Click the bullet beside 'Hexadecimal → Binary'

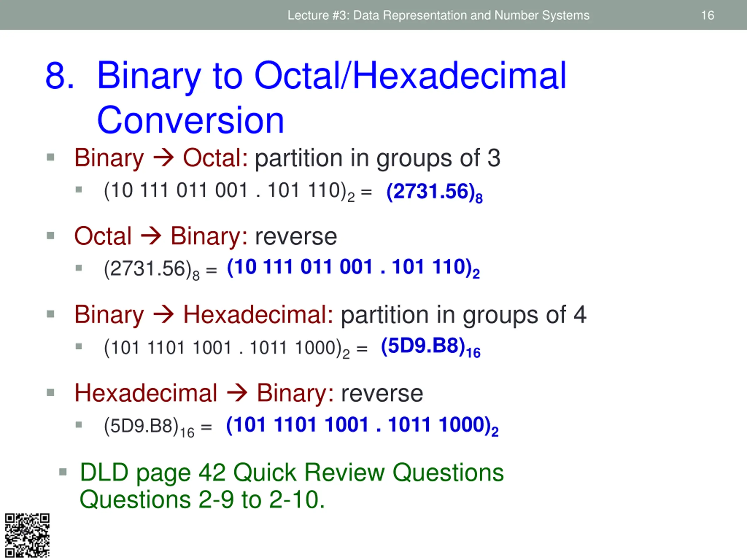(x=50, y=393)
